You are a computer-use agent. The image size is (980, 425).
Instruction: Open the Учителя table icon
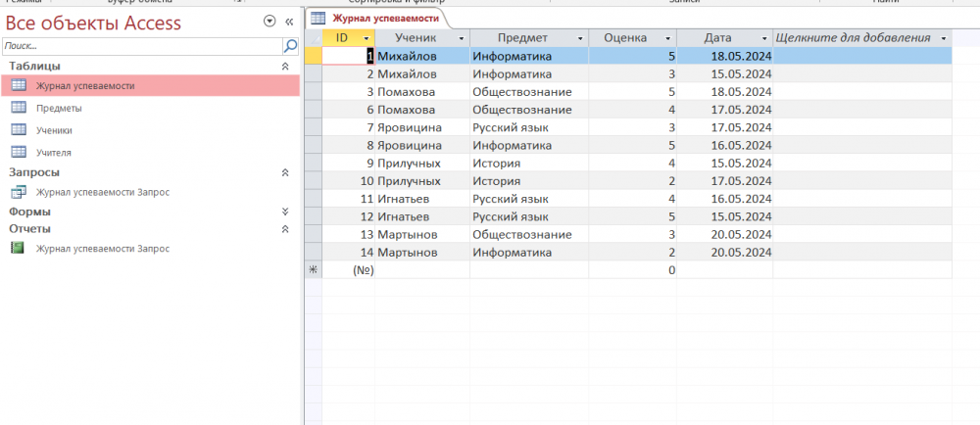coord(18,153)
